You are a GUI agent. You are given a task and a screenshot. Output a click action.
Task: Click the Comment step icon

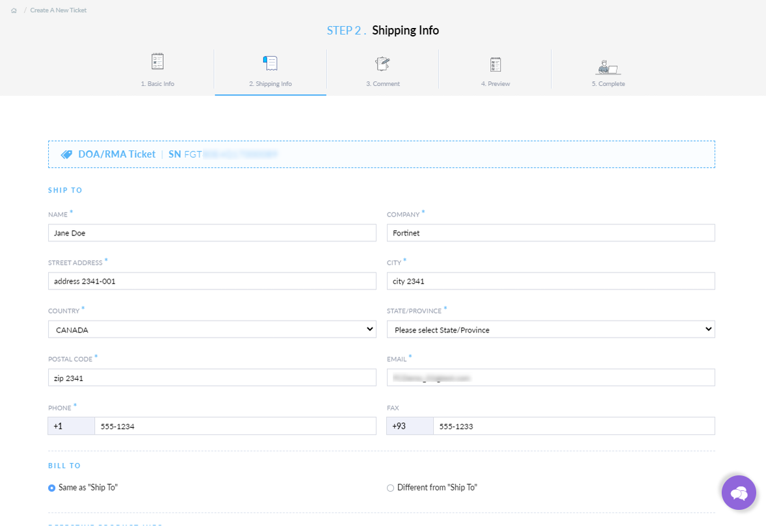click(x=382, y=63)
